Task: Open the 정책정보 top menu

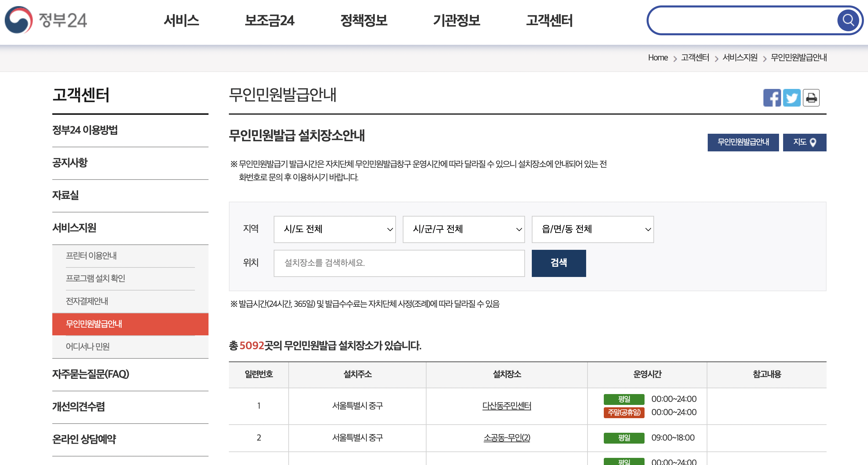Action: pyautogui.click(x=364, y=20)
